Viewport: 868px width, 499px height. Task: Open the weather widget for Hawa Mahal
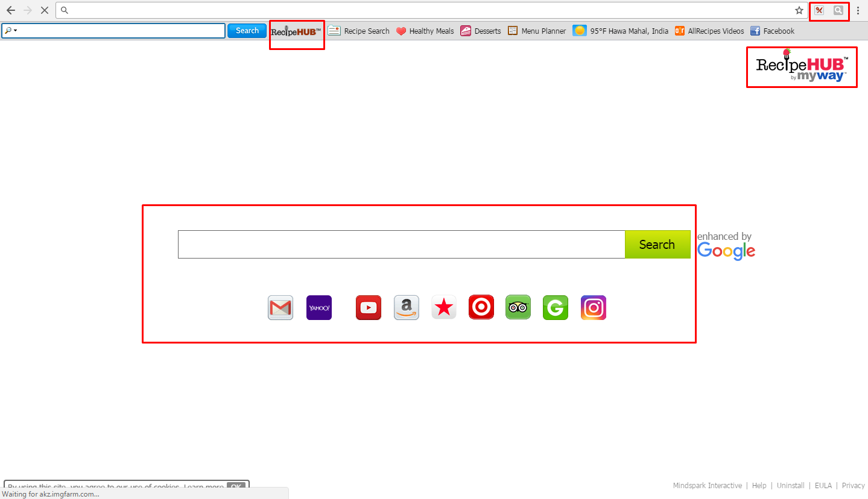point(621,31)
